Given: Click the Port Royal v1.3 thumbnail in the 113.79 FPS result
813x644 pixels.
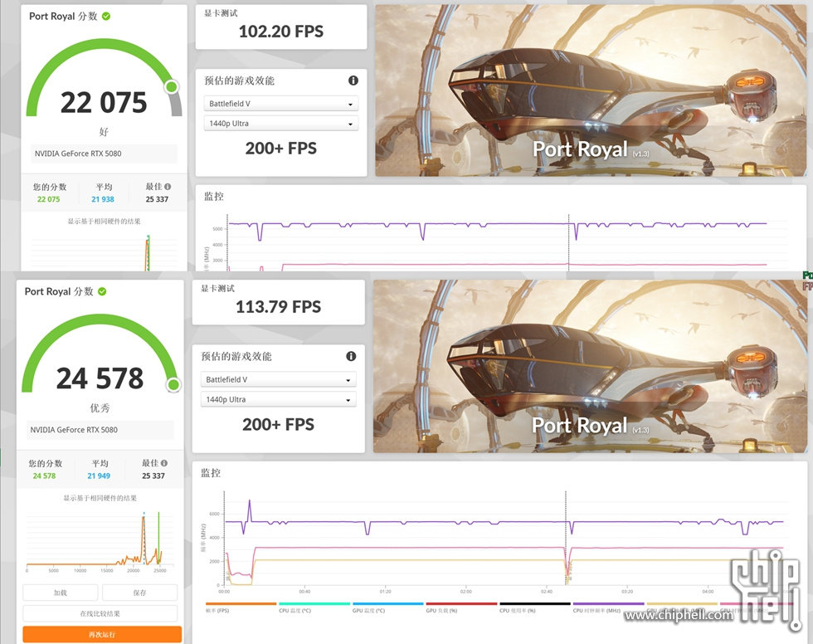Looking at the screenshot, I should click(x=590, y=366).
